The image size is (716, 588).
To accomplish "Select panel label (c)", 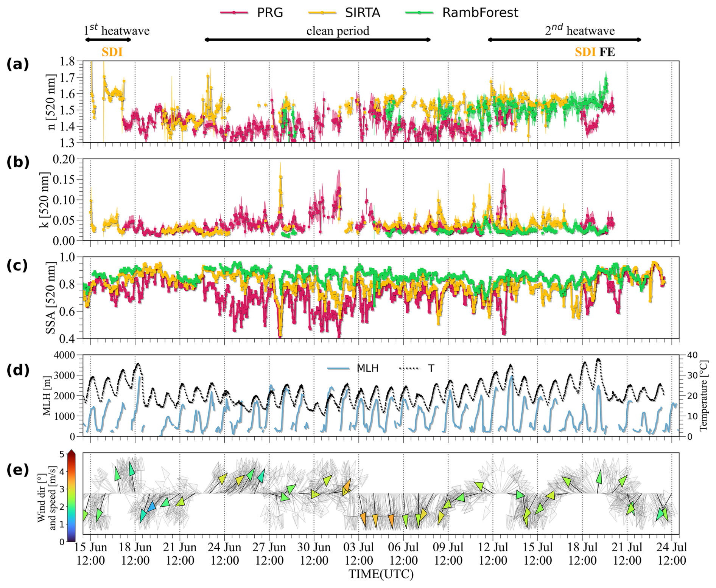I will pos(17,265).
